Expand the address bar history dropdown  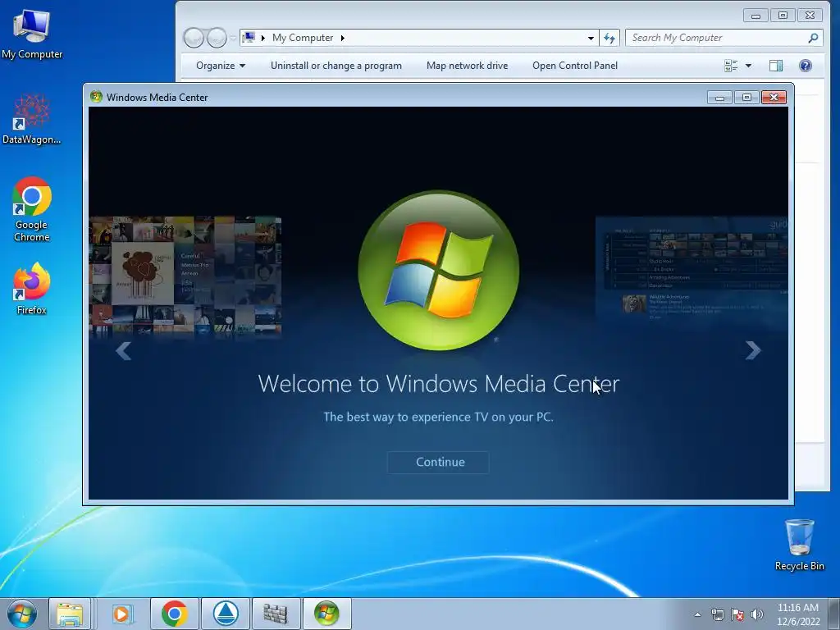[x=591, y=38]
